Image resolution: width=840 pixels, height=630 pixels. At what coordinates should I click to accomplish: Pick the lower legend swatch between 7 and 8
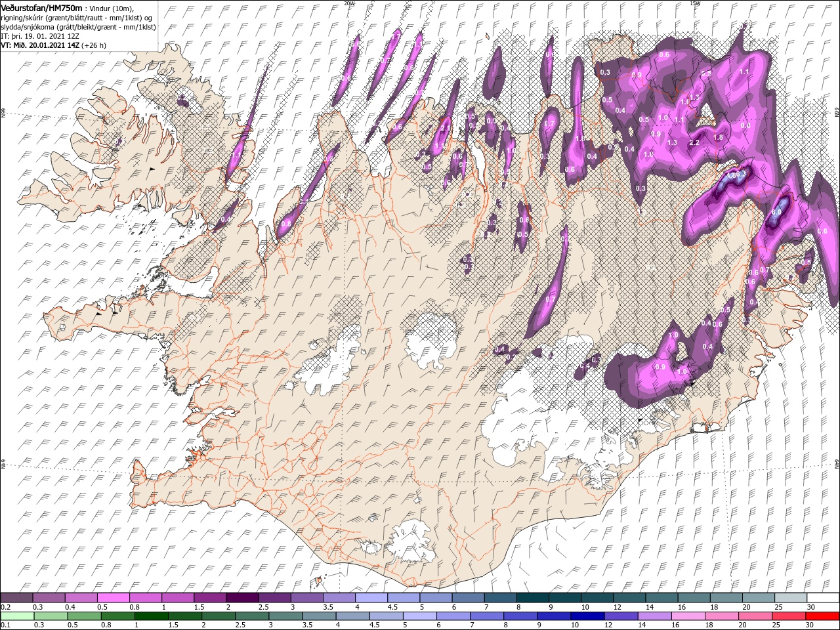[x=486, y=616]
